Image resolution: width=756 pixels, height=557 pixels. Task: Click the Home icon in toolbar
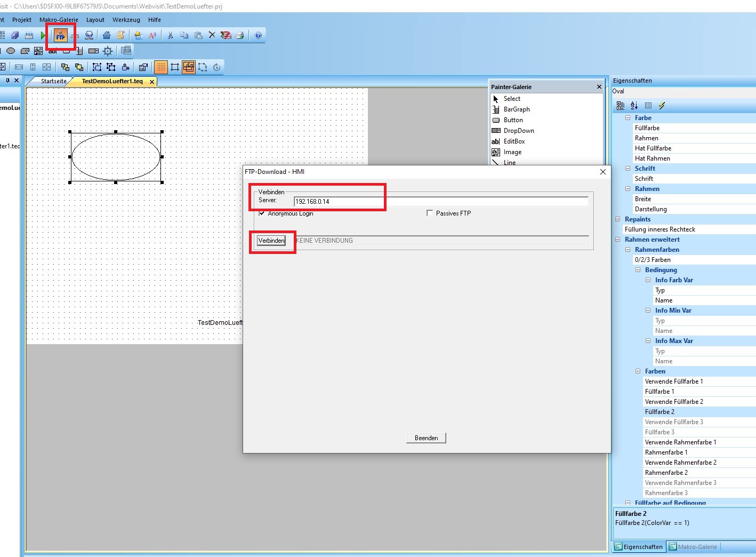107,35
